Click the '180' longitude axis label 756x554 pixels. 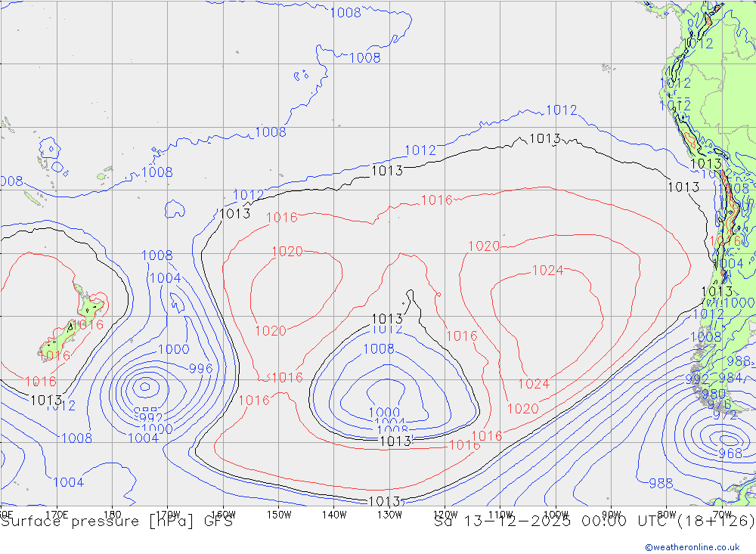tap(112, 515)
